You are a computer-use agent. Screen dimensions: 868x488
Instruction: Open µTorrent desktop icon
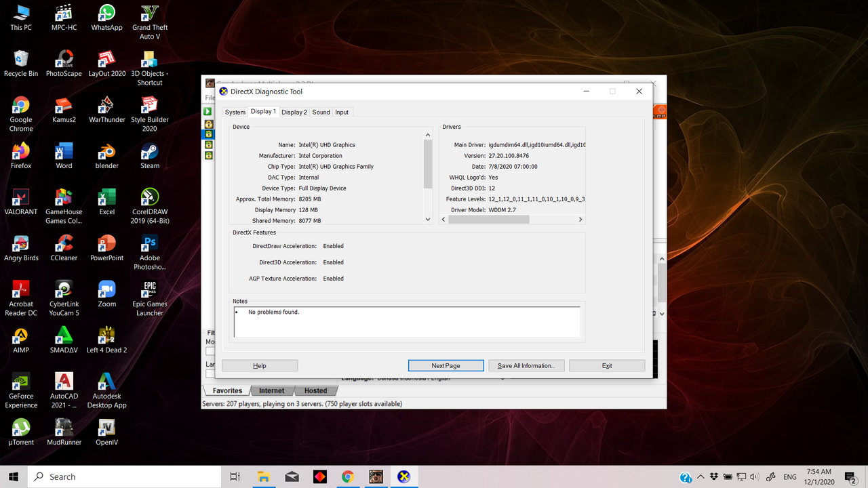pyautogui.click(x=21, y=432)
